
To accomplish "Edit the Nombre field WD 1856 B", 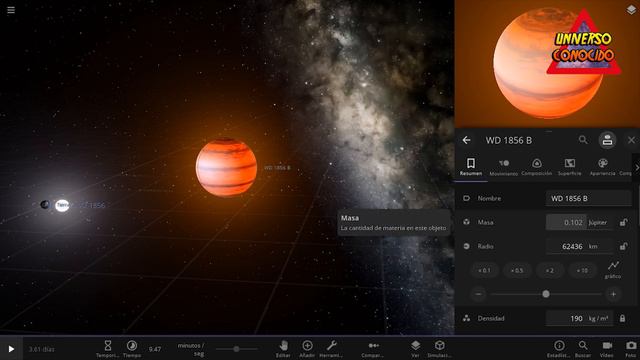I will coord(588,198).
